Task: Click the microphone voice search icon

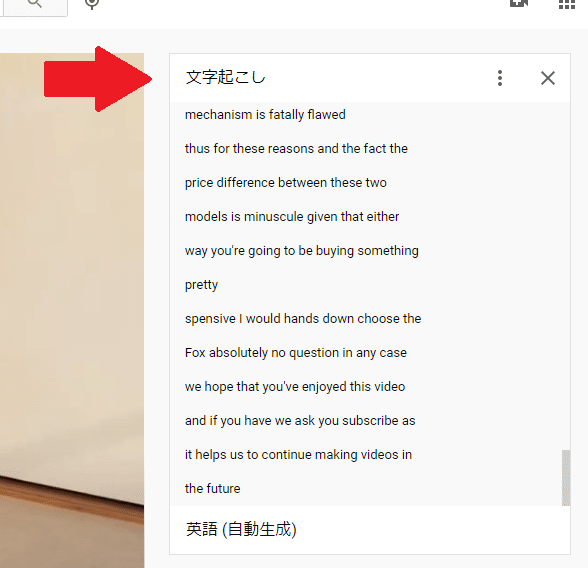Action: click(x=92, y=3)
